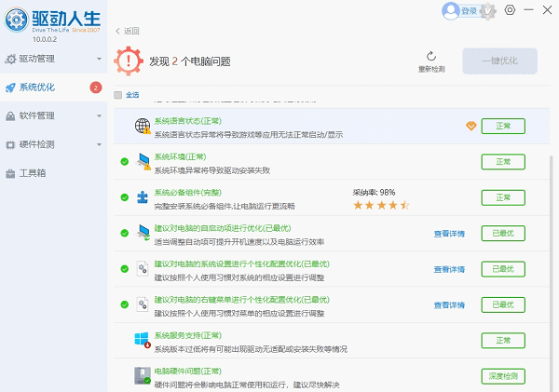
Task: Click the 重新检测 label
Action: (431, 69)
